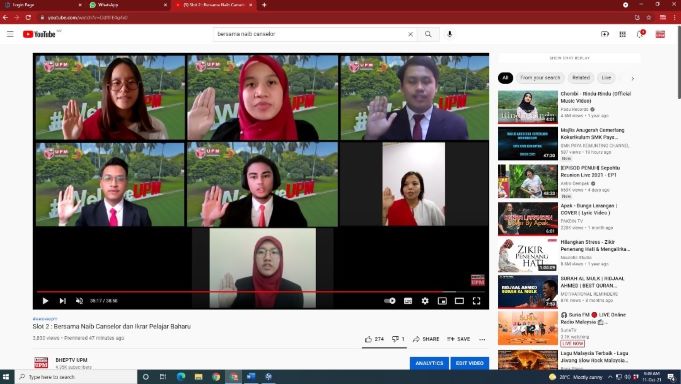This screenshot has width=681, height=384.
Task: Open the Bunga Larangan cover thumbnail
Action: coord(528,218)
